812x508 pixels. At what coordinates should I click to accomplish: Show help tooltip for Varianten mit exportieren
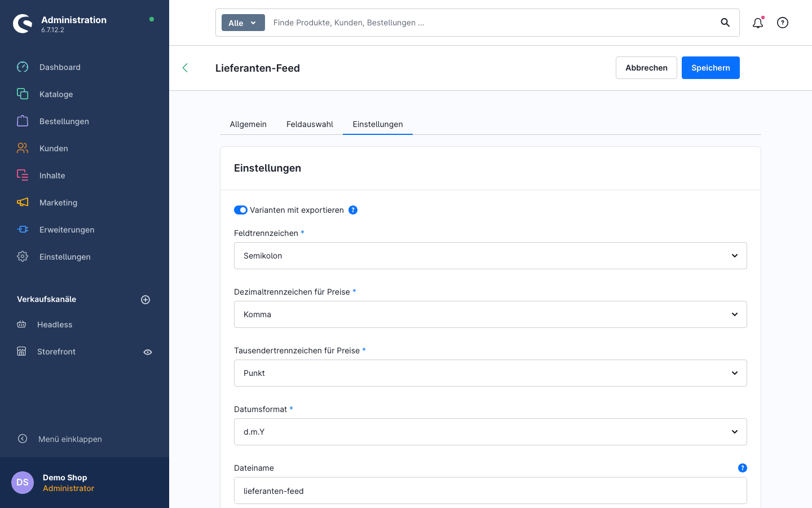[x=353, y=210]
